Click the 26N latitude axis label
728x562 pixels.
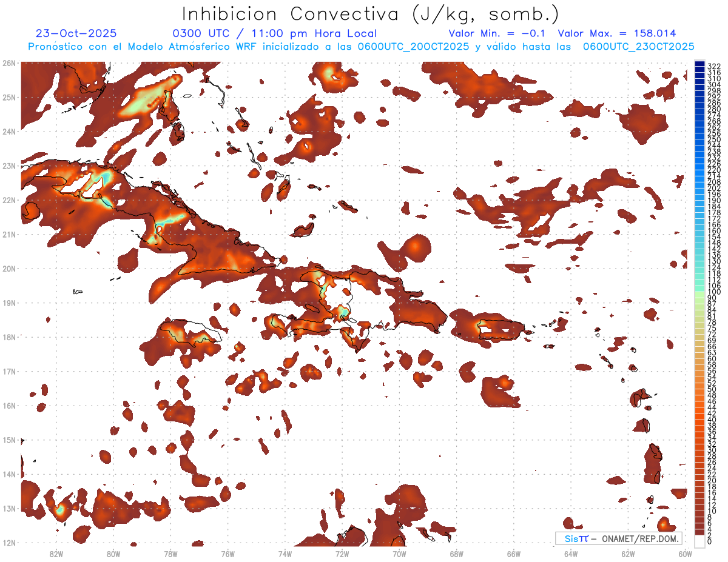click(x=9, y=63)
